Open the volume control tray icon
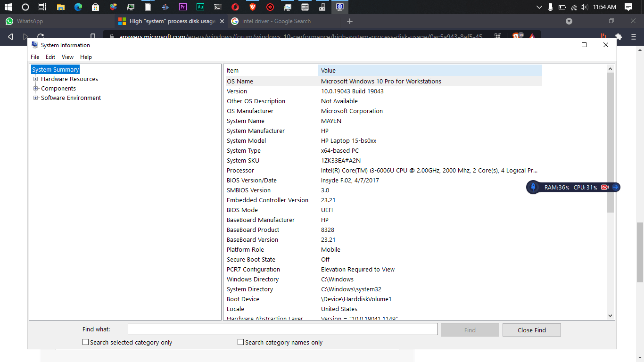Image resolution: width=644 pixels, height=362 pixels. pyautogui.click(x=585, y=7)
